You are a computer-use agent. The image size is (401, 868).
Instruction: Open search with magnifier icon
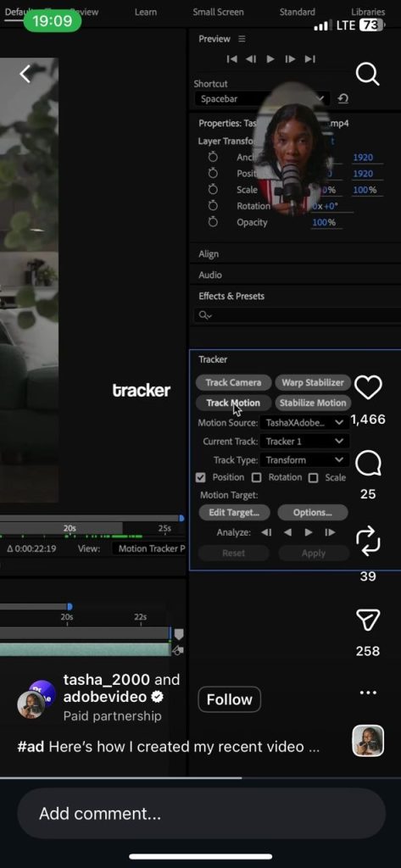[x=368, y=74]
